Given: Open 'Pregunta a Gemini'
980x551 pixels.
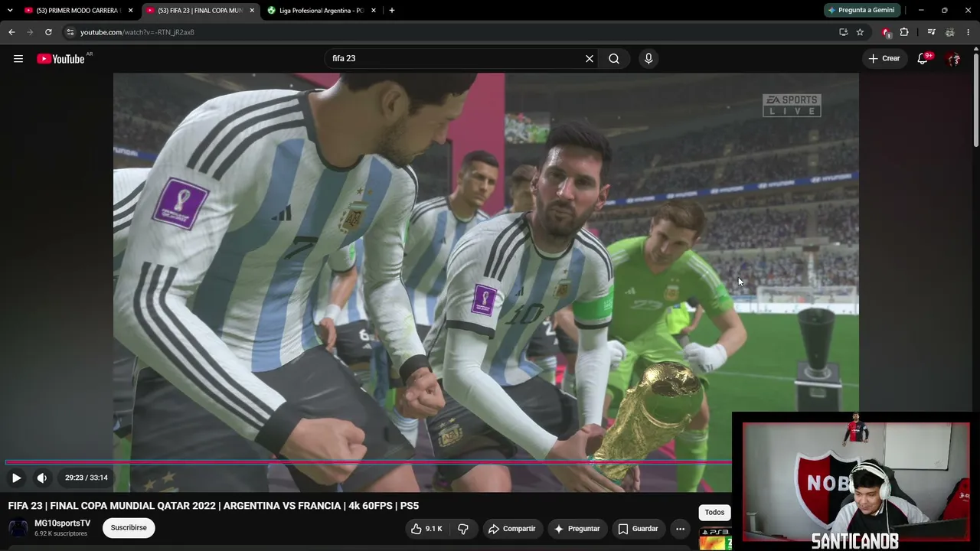Looking at the screenshot, I should (x=861, y=11).
